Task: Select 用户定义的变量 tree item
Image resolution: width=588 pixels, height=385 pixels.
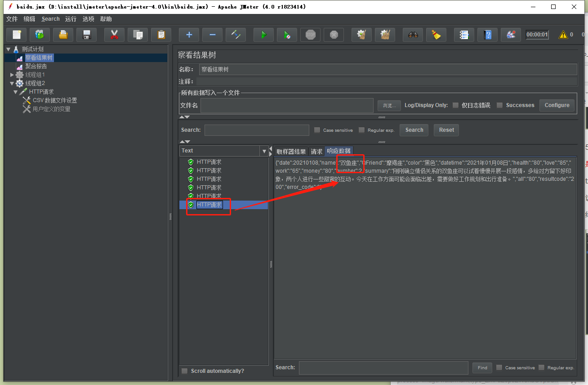Action: click(x=51, y=109)
